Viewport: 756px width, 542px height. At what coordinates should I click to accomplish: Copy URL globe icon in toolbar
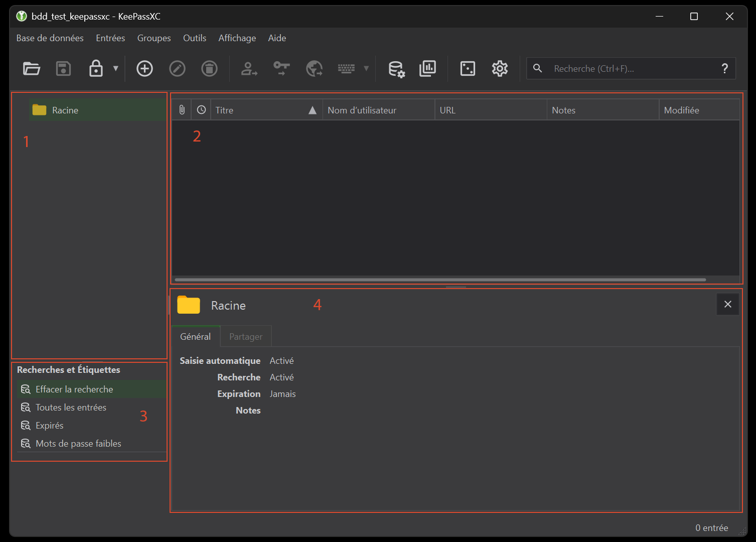pos(314,68)
